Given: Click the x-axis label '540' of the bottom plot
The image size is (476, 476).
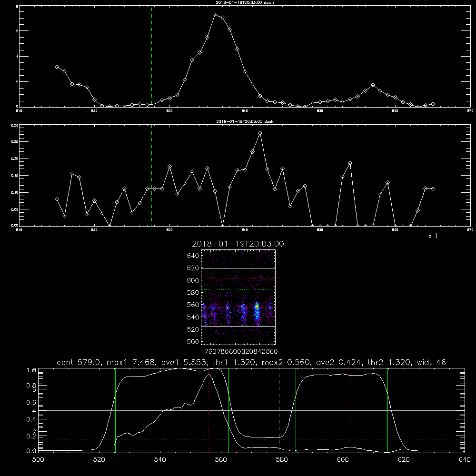Looking at the screenshot, I should click(160, 459).
